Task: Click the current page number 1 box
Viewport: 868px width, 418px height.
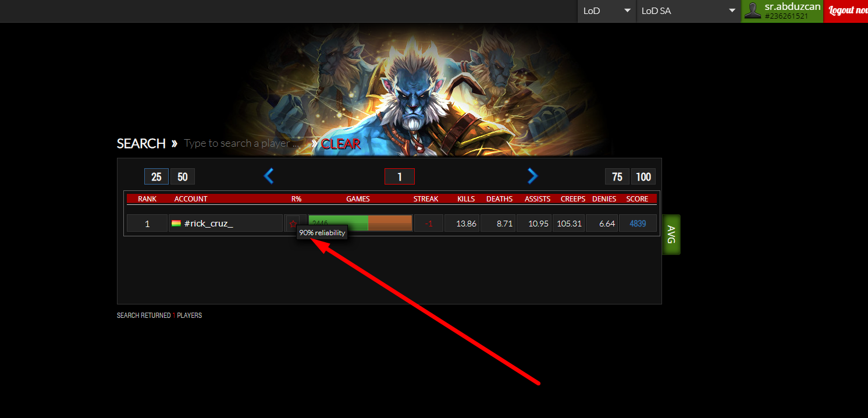Action: (400, 176)
